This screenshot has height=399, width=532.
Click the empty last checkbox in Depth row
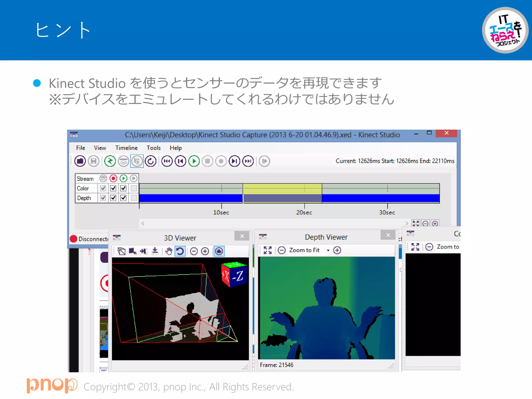pyautogui.click(x=134, y=198)
